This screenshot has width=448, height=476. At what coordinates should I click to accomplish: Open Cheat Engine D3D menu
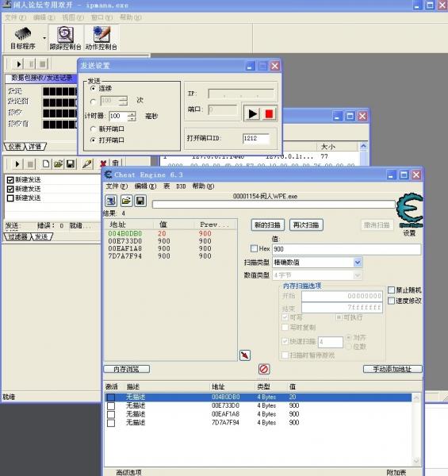click(x=181, y=186)
